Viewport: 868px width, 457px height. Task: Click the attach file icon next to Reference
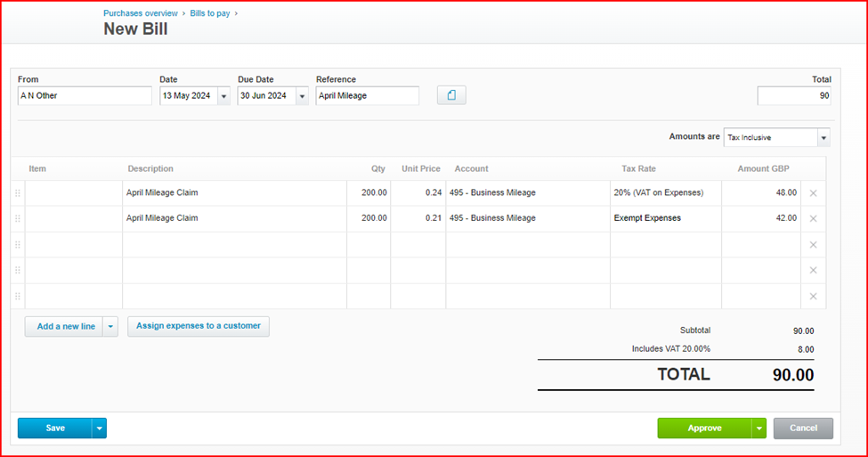point(451,95)
